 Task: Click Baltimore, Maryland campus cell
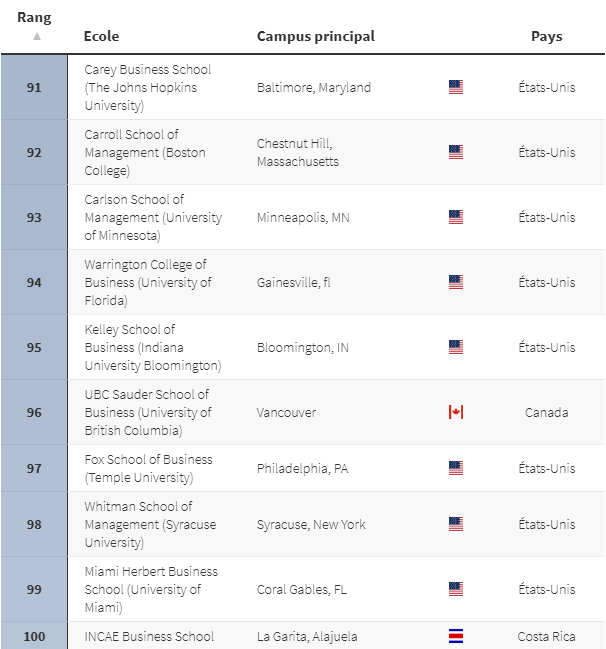click(x=314, y=87)
